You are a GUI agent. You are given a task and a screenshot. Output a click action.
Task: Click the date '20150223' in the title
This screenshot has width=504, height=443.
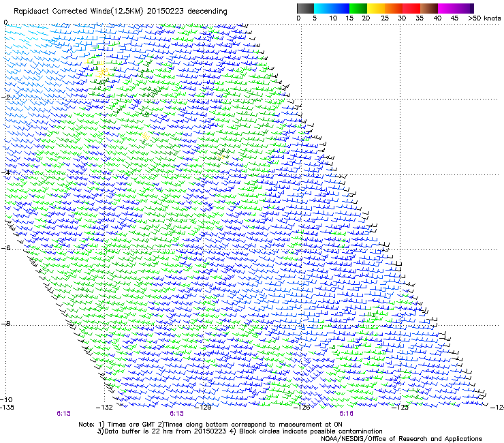pos(166,11)
